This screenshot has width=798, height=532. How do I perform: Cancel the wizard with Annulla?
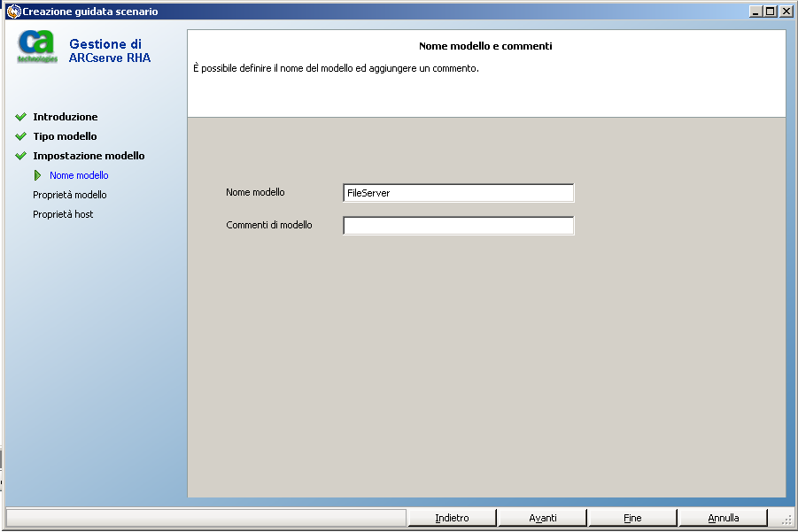(724, 518)
